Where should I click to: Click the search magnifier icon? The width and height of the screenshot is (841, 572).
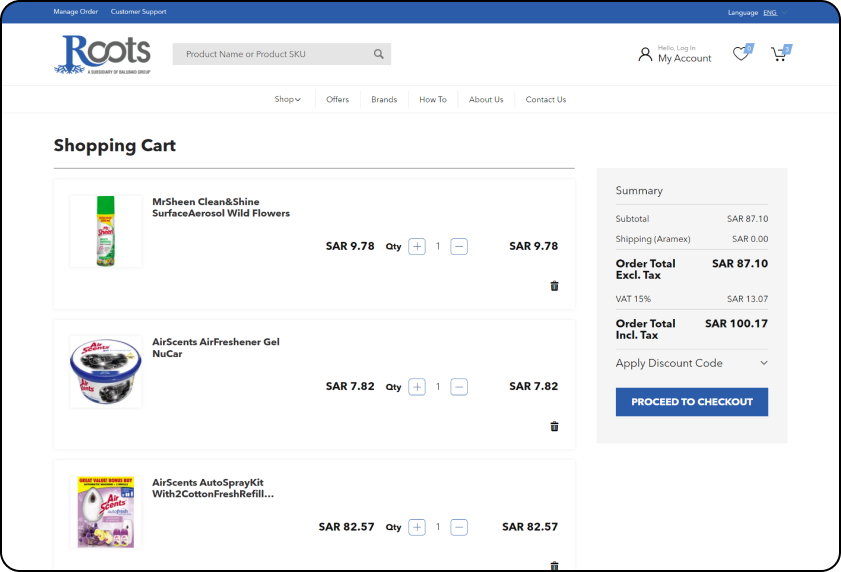[x=379, y=54]
